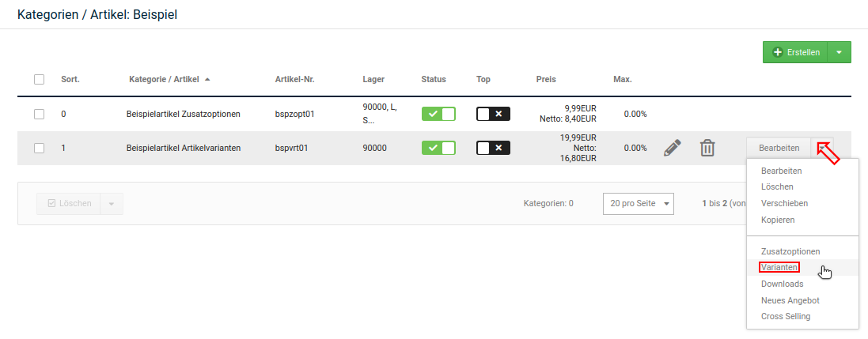Disable Status switch for Beispielartikel Artikelvarianten
The width and height of the screenshot is (868, 339).
(438, 148)
